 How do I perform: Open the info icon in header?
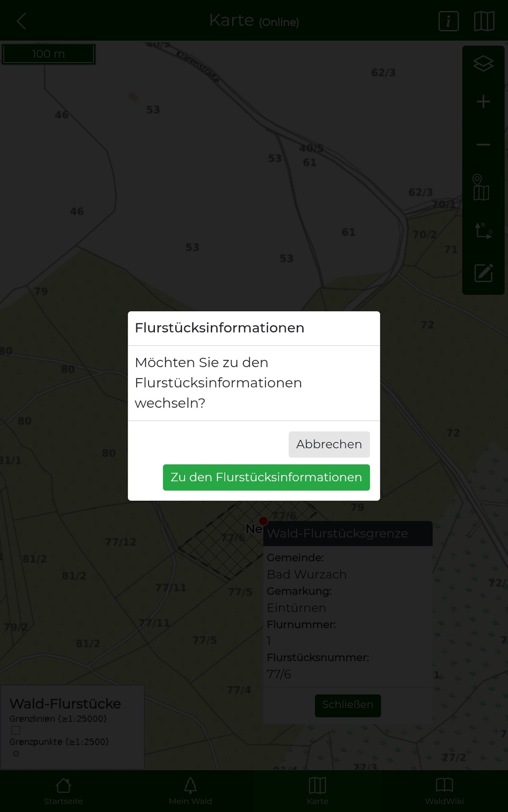(448, 21)
